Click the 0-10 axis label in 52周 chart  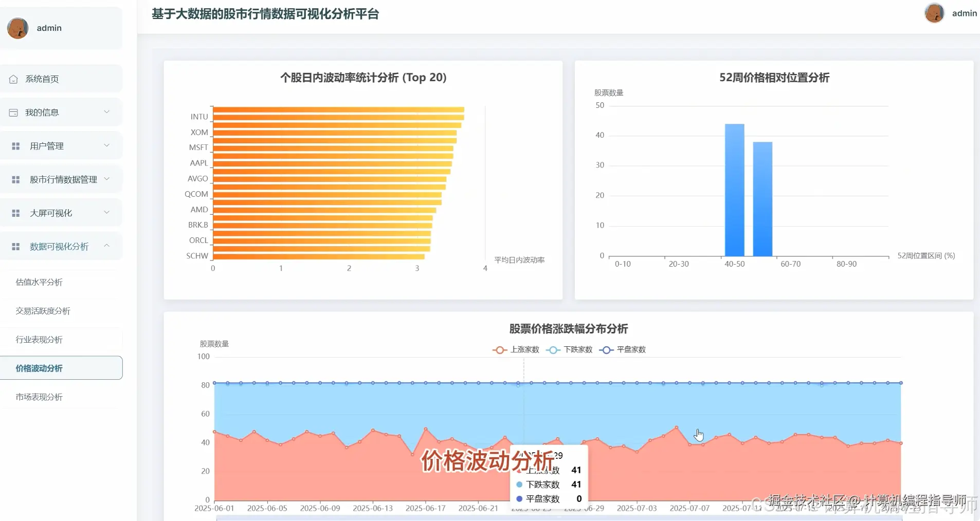click(x=623, y=264)
